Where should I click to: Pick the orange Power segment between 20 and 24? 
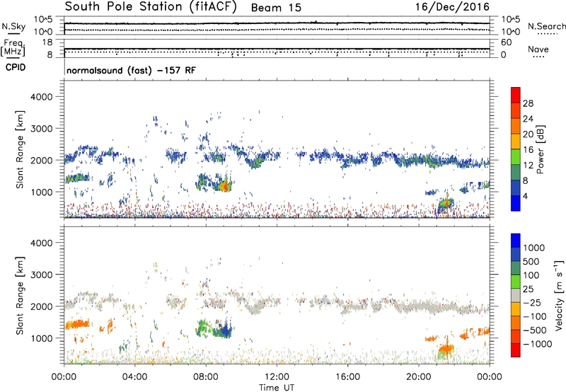click(516, 126)
